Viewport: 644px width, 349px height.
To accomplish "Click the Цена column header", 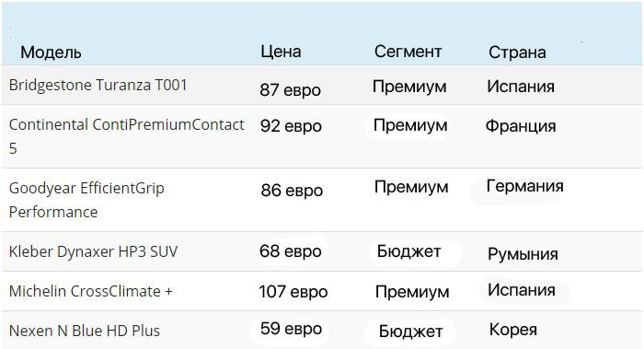I will coord(281,52).
